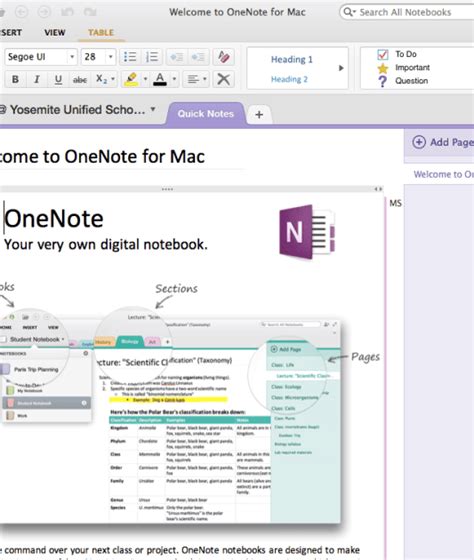This screenshot has width=474, height=560.
Task: Open font color dropdown arrow
Action: pyautogui.click(x=174, y=79)
